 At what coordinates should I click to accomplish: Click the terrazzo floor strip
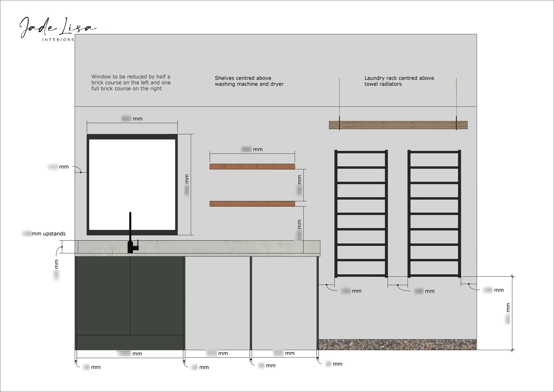pos(397,344)
